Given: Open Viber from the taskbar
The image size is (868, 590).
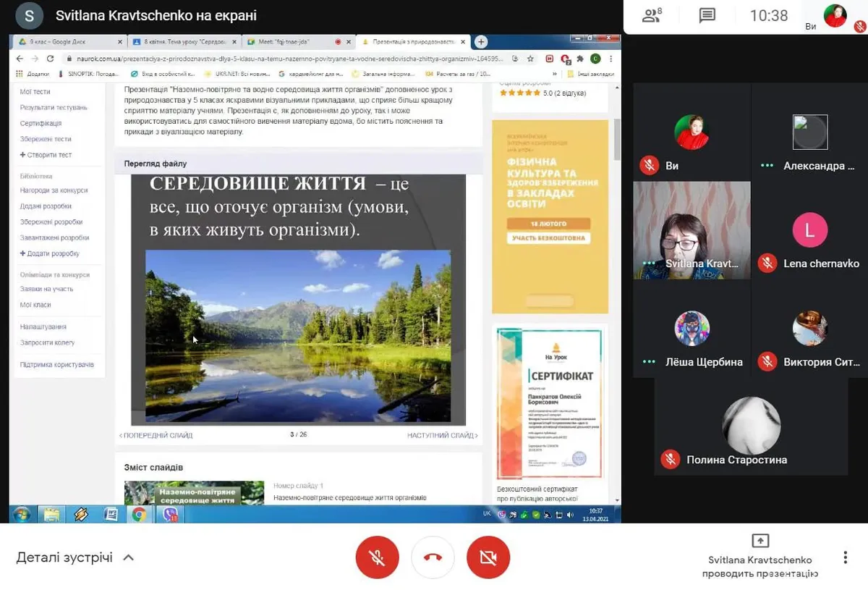Looking at the screenshot, I should 171,515.
